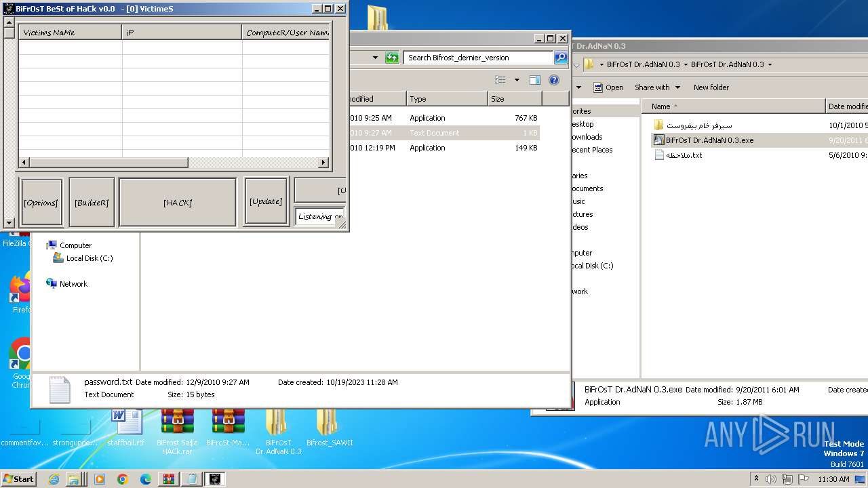Click the blue help icon in Explorer

(554, 80)
